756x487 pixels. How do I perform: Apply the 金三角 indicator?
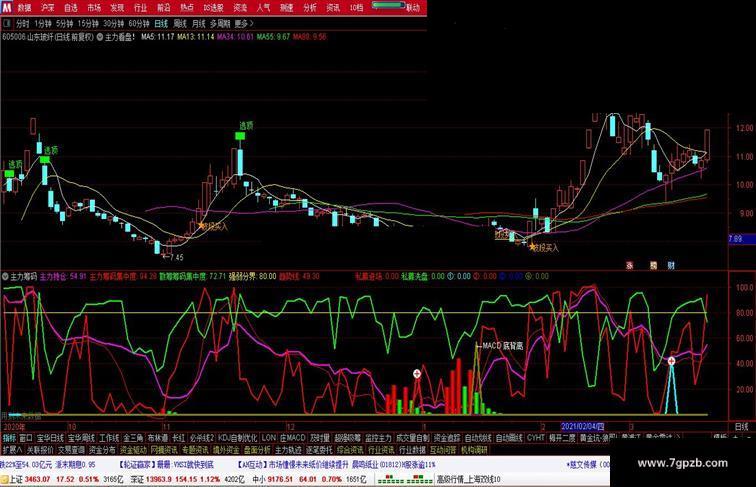pos(133,438)
